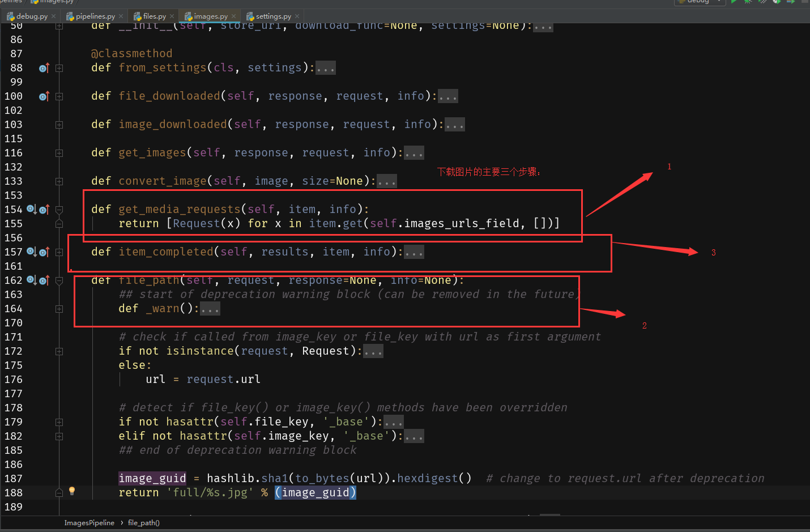Click the ImagesPipeline breadcrumb at the bottom

pyautogui.click(x=89, y=523)
